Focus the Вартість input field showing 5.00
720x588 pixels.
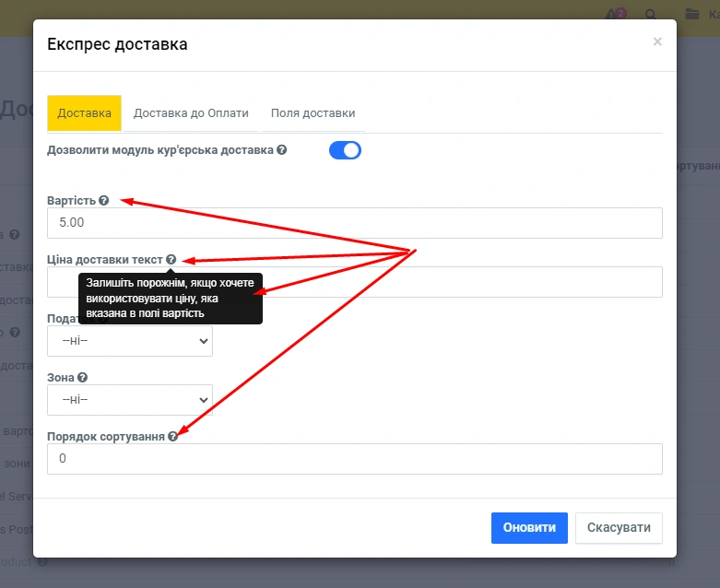click(x=355, y=223)
